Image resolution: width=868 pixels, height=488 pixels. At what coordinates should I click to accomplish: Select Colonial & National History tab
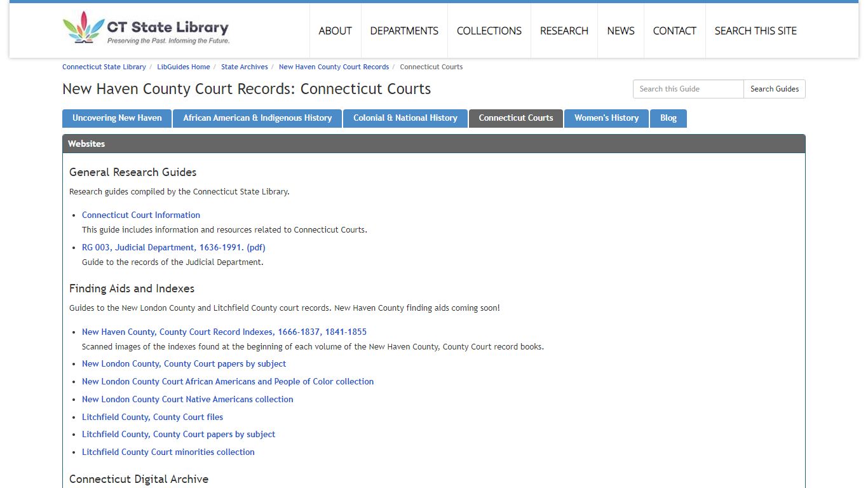(x=405, y=118)
